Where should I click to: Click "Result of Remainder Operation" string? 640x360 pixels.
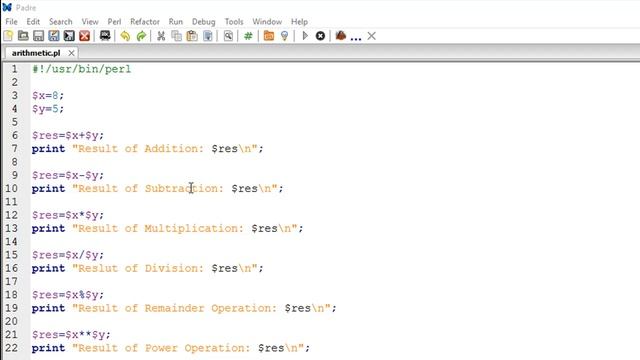[175, 308]
